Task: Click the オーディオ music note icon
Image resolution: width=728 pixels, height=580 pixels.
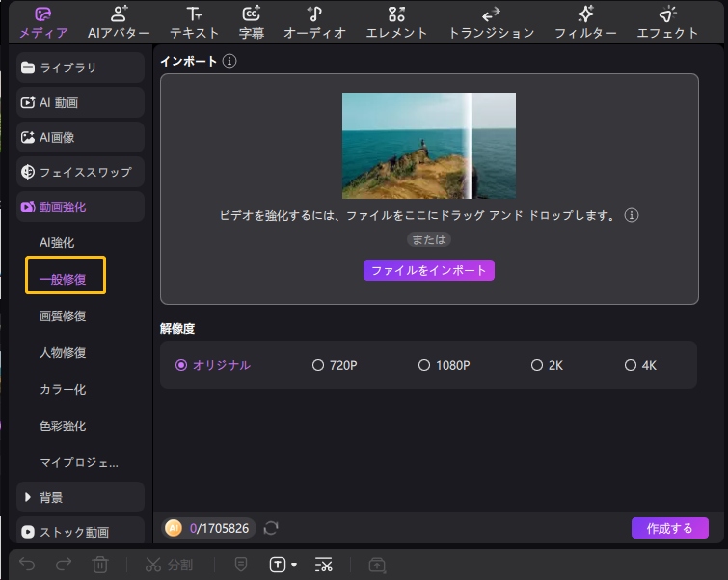Action: coord(314,14)
